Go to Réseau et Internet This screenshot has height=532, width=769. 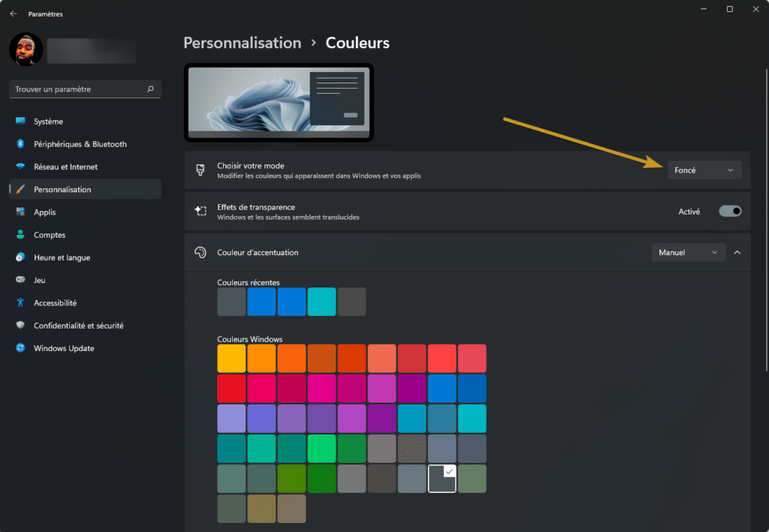coord(85,167)
